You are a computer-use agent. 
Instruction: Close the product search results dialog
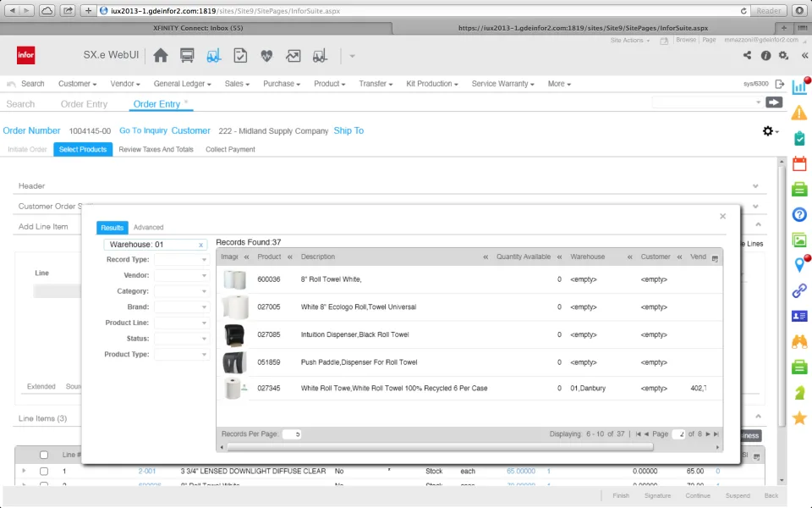pyautogui.click(x=723, y=216)
